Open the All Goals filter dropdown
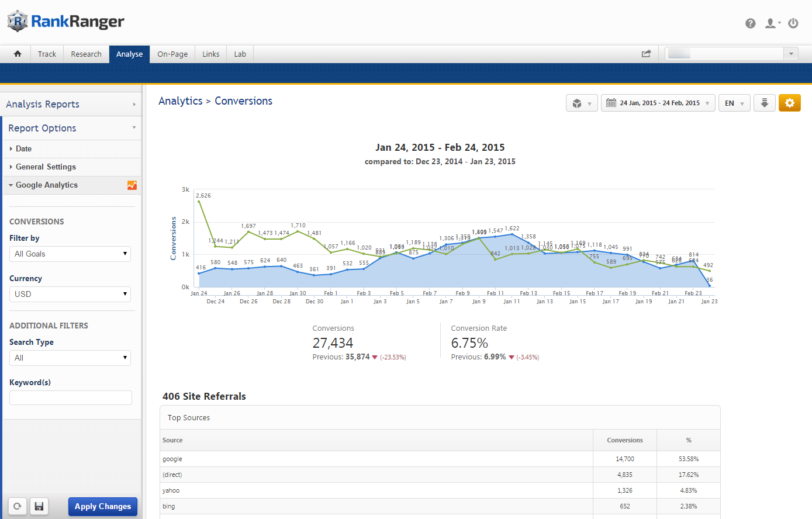This screenshot has width=812, height=519. tap(70, 254)
